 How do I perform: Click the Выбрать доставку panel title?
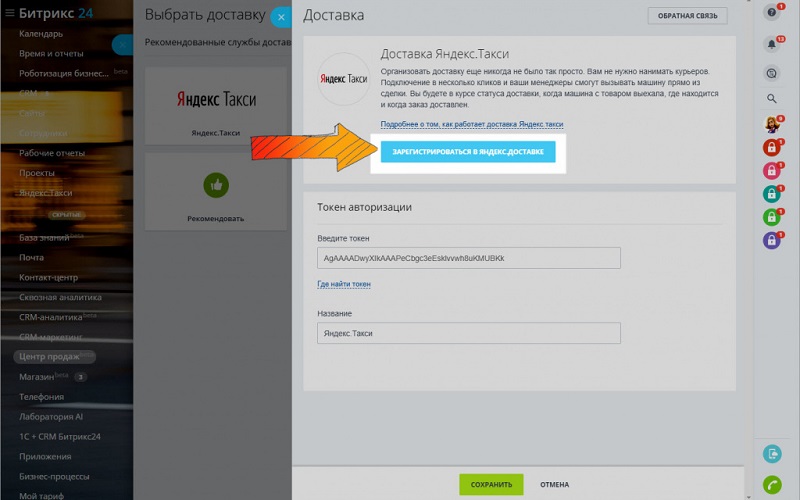205,15
